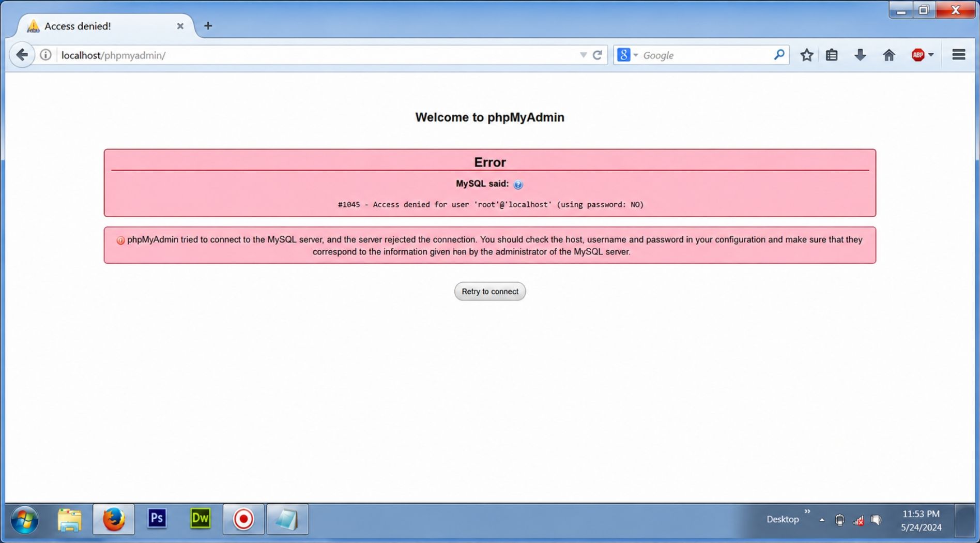This screenshot has height=543, width=980.
Task: Click the Retry to connect button
Action: click(490, 292)
